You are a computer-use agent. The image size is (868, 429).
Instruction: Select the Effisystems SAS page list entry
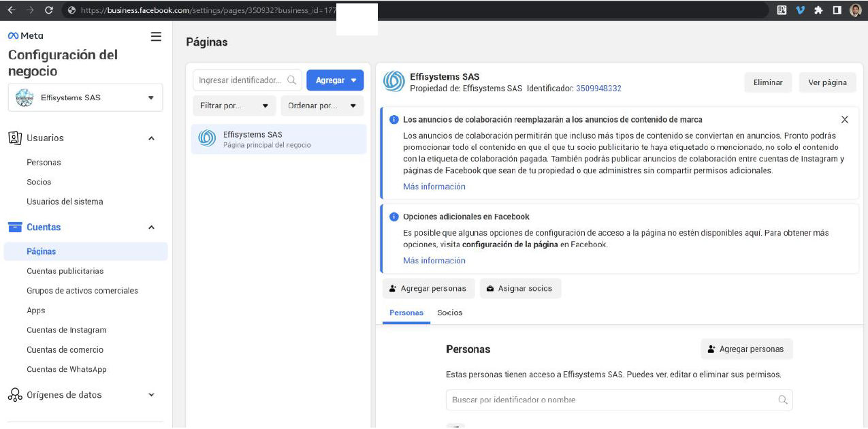click(279, 139)
